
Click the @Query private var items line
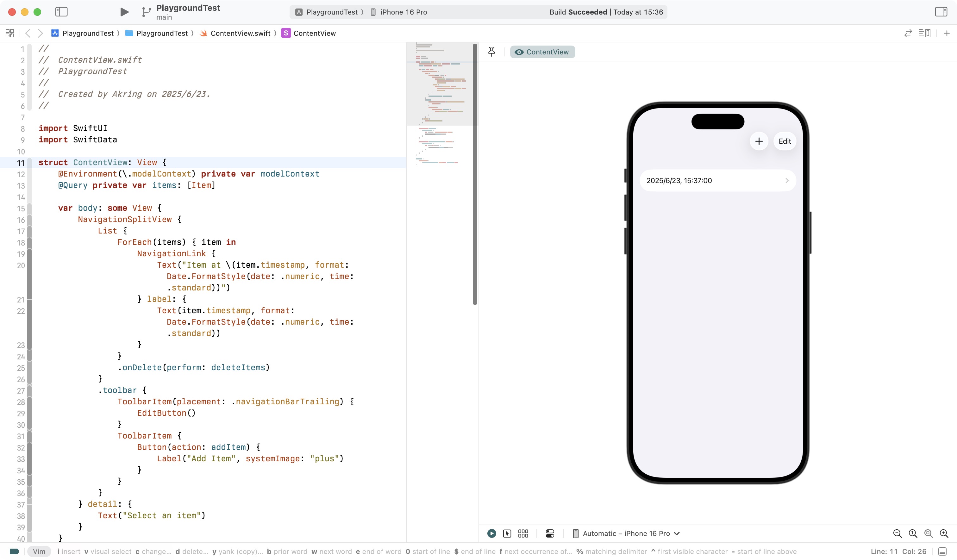(x=137, y=185)
